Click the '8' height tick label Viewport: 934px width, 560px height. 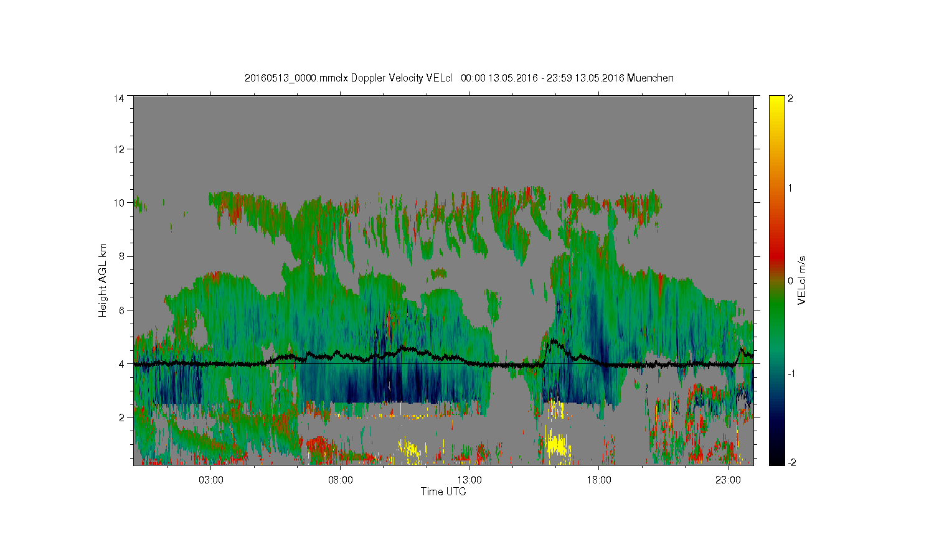tap(121, 256)
